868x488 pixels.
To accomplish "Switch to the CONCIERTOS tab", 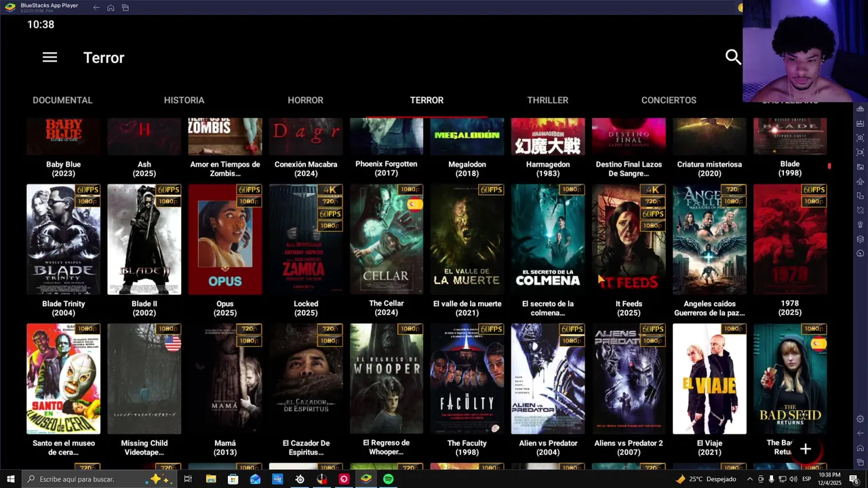I will (x=669, y=100).
